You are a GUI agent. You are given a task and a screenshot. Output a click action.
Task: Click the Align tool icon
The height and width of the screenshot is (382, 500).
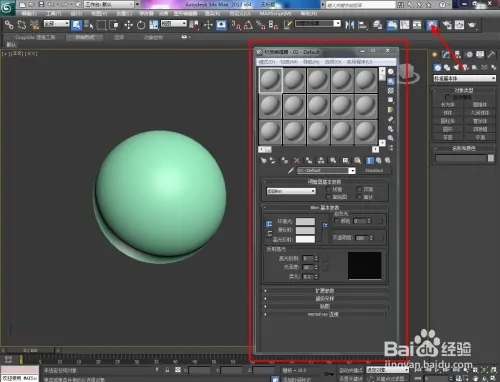point(362,25)
